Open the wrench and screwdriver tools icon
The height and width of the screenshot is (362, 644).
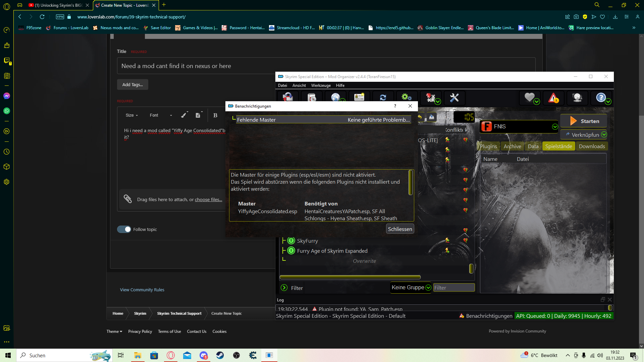click(454, 98)
